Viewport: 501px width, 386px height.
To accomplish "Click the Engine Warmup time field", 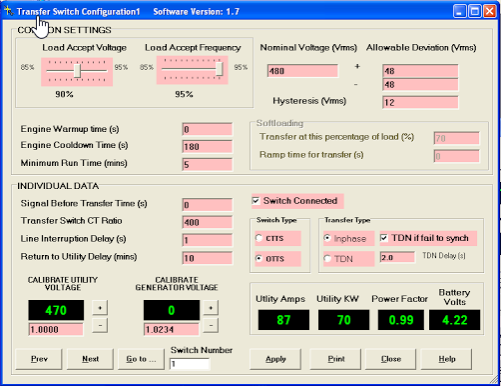I will click(207, 129).
